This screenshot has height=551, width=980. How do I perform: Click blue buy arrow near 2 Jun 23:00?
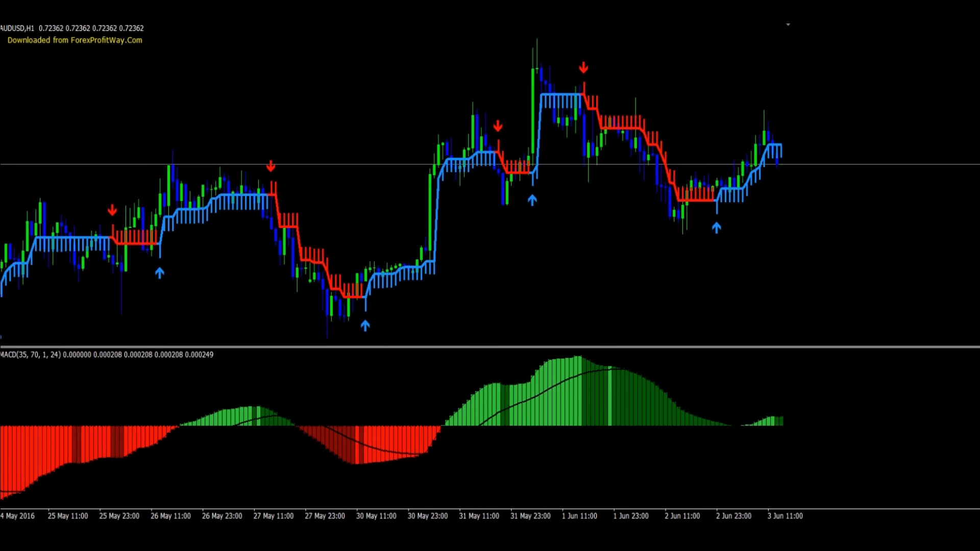pyautogui.click(x=717, y=228)
